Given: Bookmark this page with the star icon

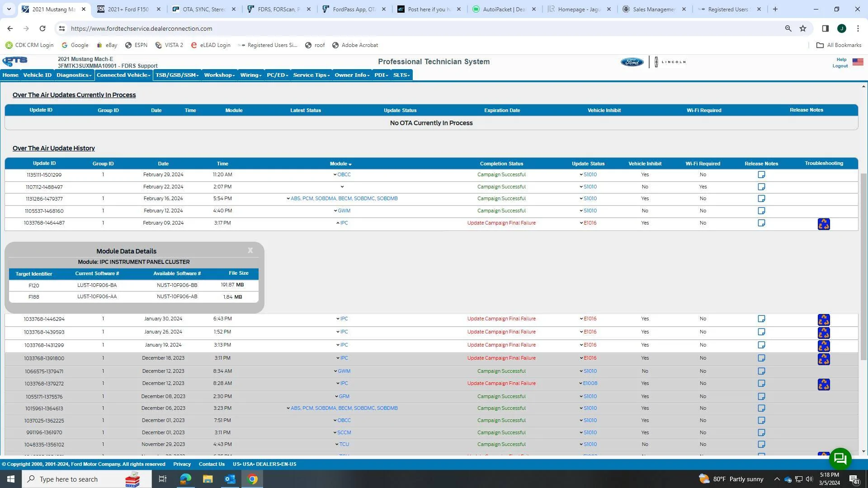Looking at the screenshot, I should coord(803,28).
